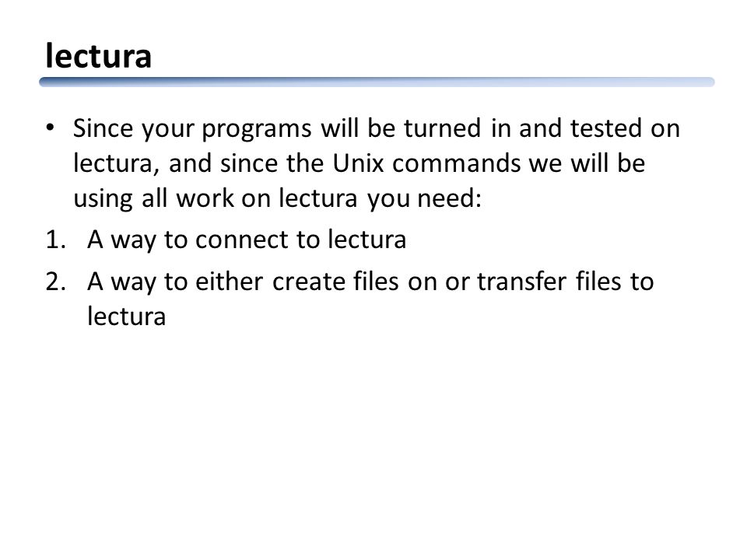The height and width of the screenshot is (560, 747).
Task: Click the blue gradient divider bar
Action: (377, 82)
